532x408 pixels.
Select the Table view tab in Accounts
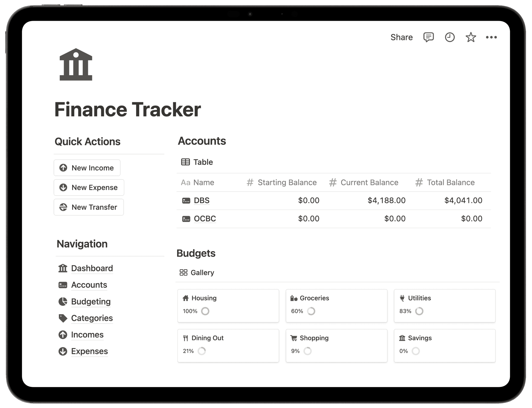(x=197, y=162)
